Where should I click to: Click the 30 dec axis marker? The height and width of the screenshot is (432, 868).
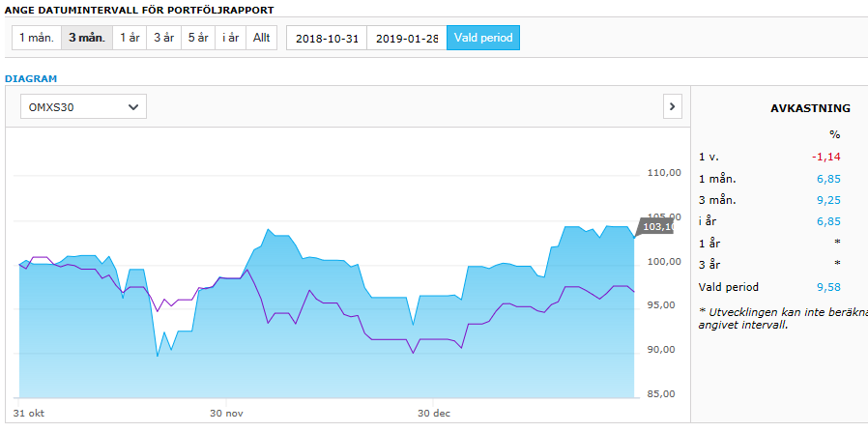pos(435,414)
